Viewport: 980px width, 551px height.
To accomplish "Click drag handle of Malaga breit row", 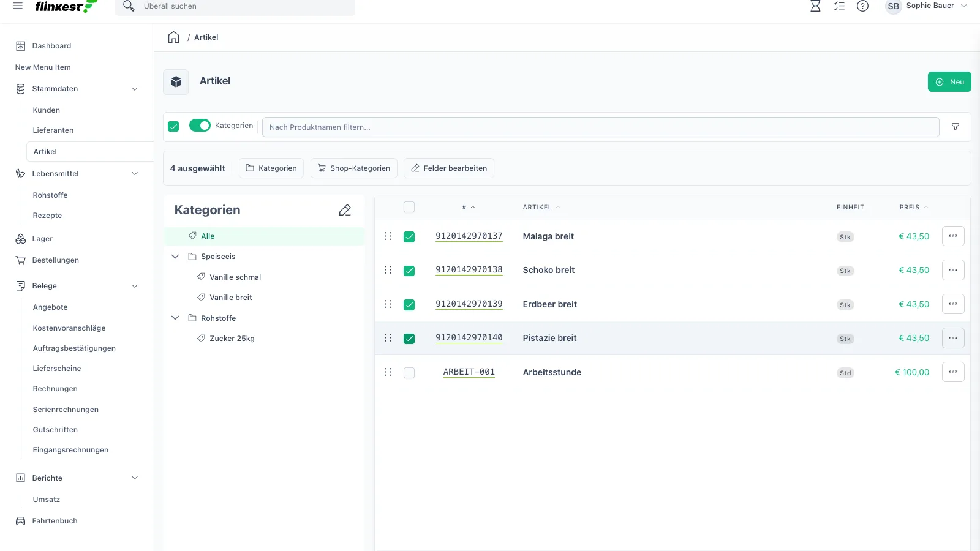I will coord(388,236).
